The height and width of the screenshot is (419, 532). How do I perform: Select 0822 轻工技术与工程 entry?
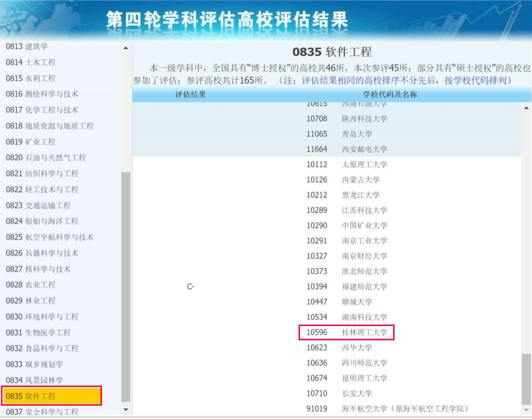click(x=42, y=189)
